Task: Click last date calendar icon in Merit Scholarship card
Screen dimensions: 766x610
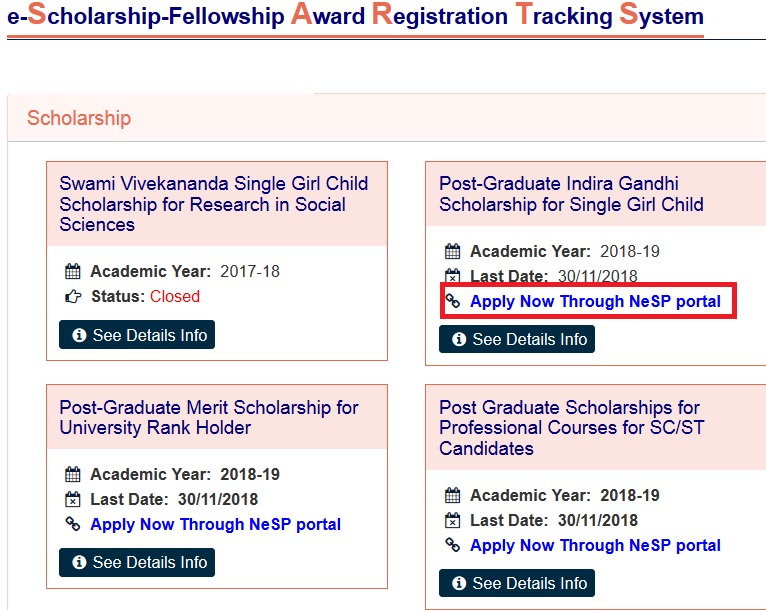Action: pos(72,500)
